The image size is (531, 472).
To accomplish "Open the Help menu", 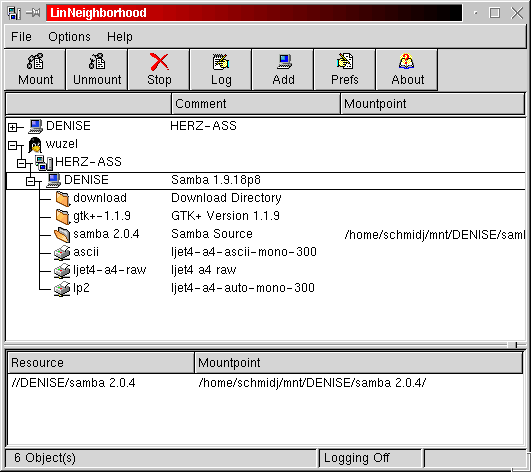I will click(x=120, y=37).
